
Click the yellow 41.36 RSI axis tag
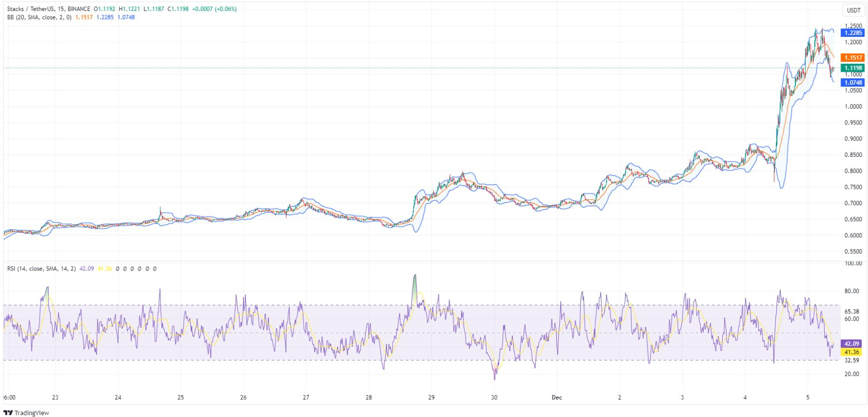(852, 352)
